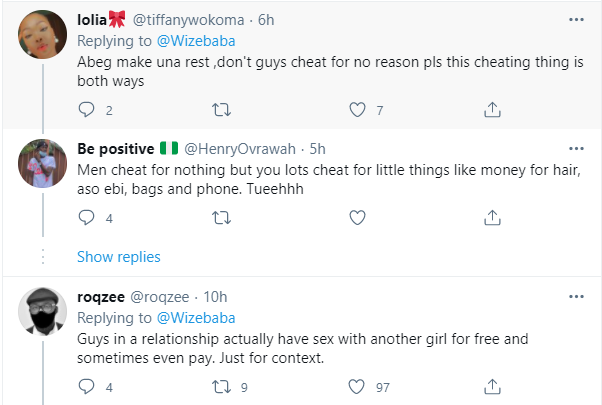Reply to lolia's tweet
Viewport: 602px width, 405px height.
86,108
